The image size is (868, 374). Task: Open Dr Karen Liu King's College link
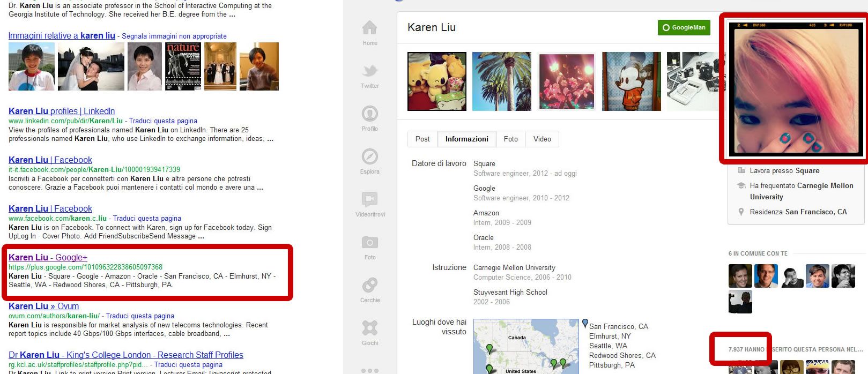[126, 355]
